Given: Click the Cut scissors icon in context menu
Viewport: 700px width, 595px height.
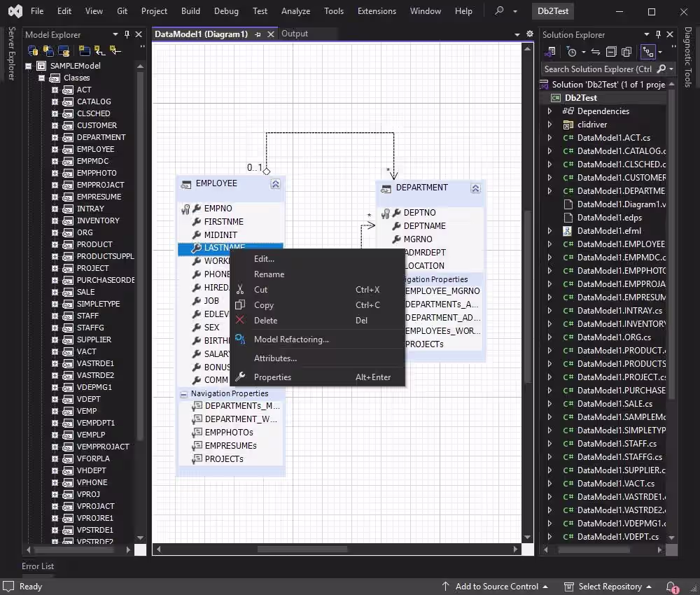Looking at the screenshot, I should tap(240, 290).
